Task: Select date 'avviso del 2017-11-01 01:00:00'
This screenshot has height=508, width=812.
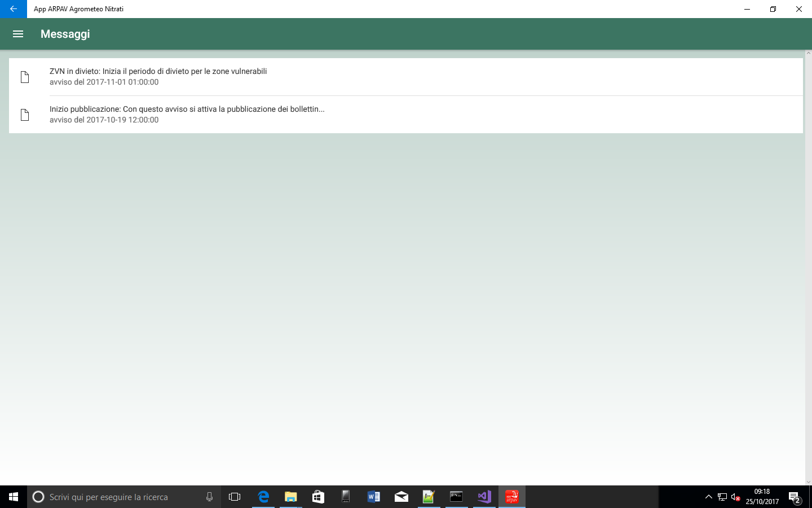Action: [104, 82]
